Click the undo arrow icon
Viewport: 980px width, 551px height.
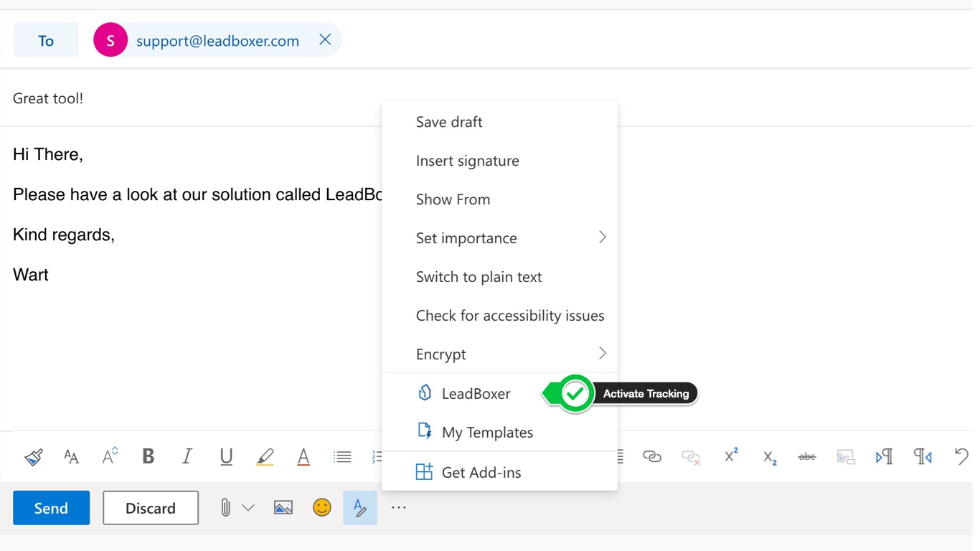pyautogui.click(x=961, y=456)
